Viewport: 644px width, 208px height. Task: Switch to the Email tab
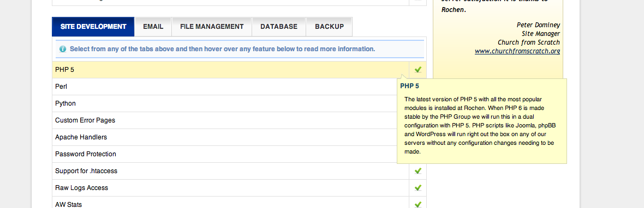click(153, 27)
